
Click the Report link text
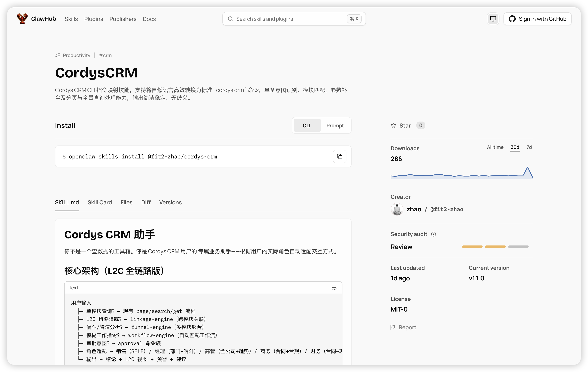tap(407, 327)
